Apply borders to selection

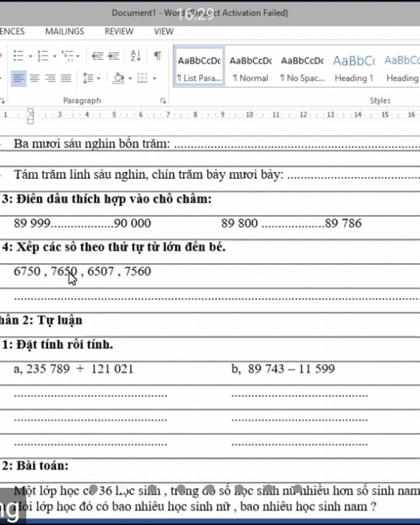click(x=142, y=78)
